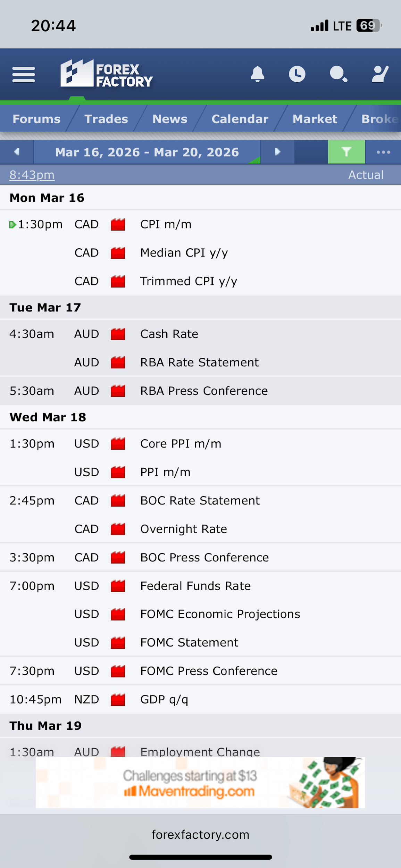The image size is (401, 868).
Task: Open the three-dots more options menu
Action: [383, 152]
